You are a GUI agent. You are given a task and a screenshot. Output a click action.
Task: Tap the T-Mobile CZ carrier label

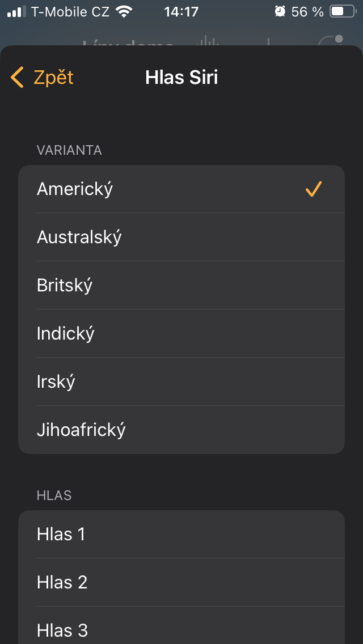(x=70, y=11)
